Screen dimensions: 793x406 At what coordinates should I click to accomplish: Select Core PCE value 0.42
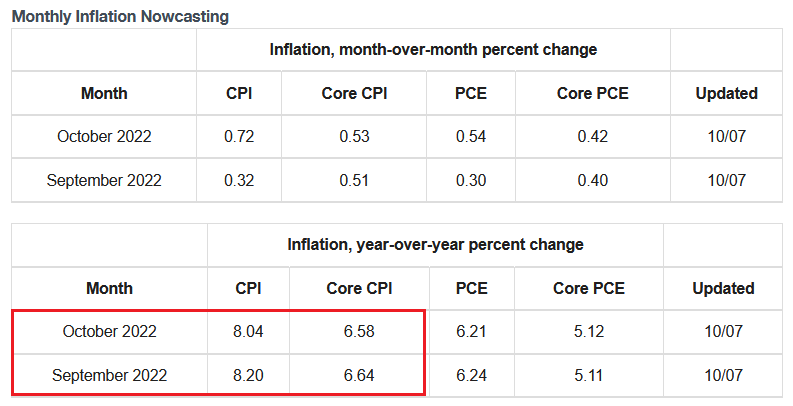point(593,137)
